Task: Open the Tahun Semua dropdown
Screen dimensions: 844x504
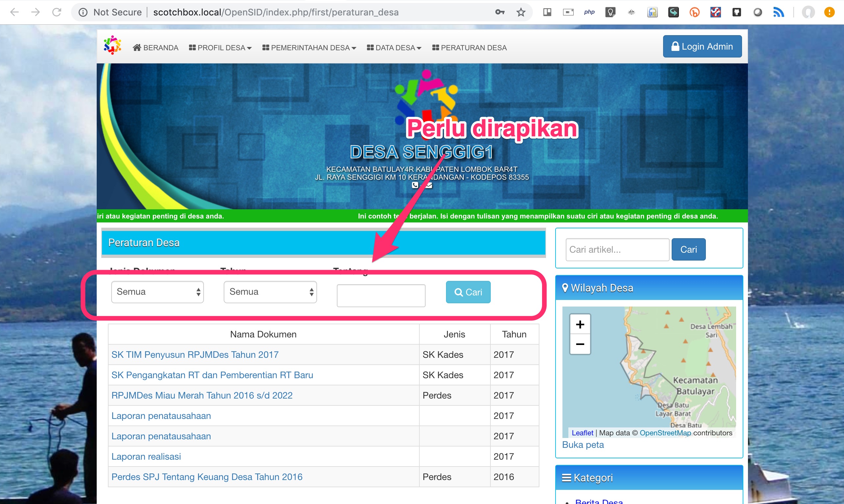Action: point(270,292)
